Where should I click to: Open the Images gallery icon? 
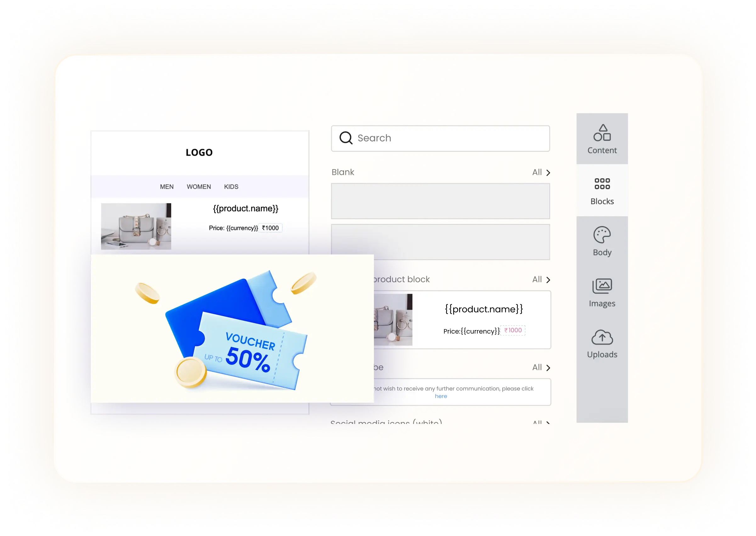602,286
